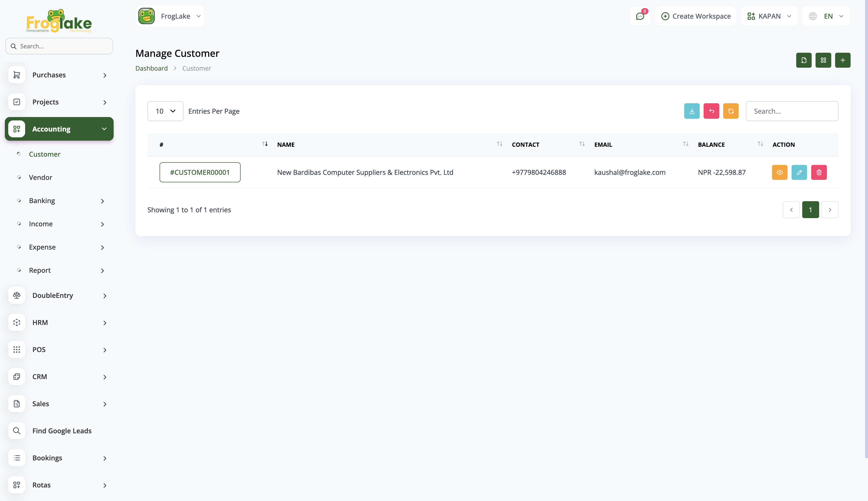The width and height of the screenshot is (868, 501).
Task: Click the table search input field
Action: 792,111
